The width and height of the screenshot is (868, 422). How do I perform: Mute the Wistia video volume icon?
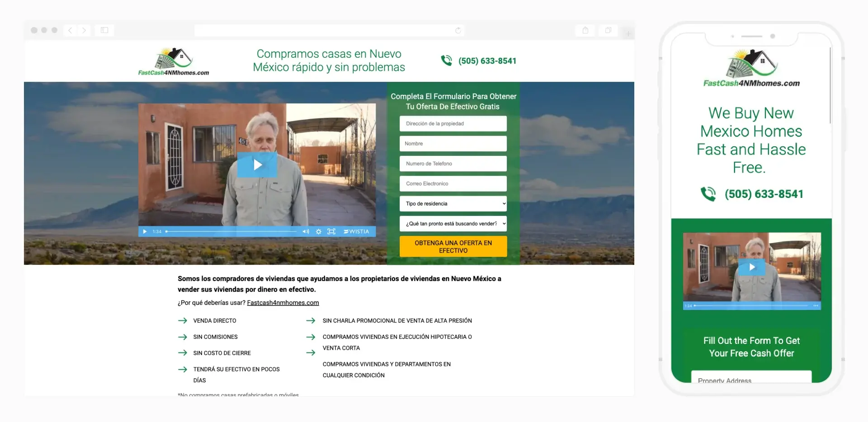(306, 231)
